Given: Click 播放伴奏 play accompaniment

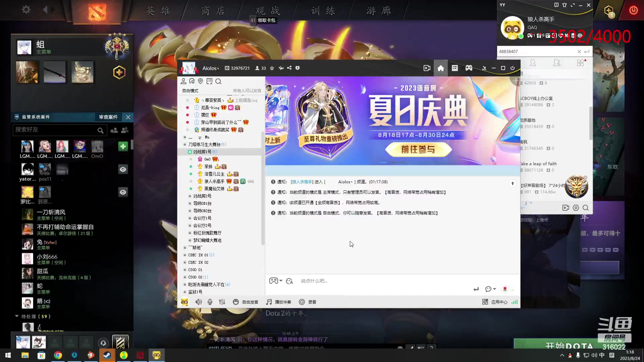Looking at the screenshot, I should pyautogui.click(x=279, y=302).
